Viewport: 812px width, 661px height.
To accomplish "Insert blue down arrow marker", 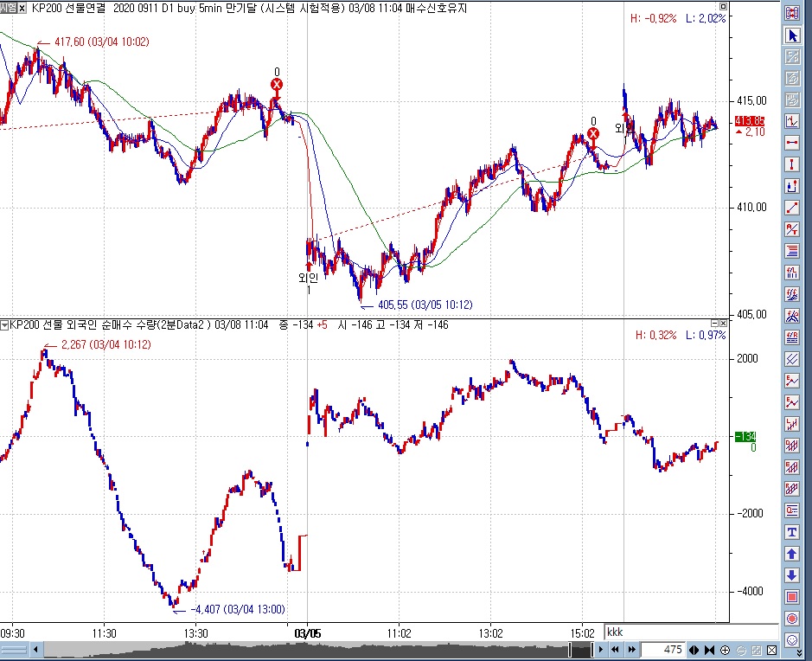I will pos(791,575).
